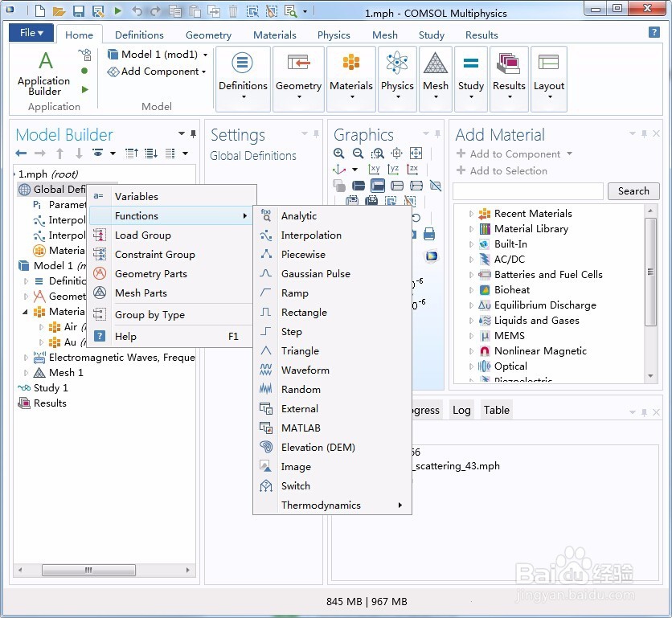672x618 pixels.
Task: Pin the Model Builder panel
Action: pos(193,133)
